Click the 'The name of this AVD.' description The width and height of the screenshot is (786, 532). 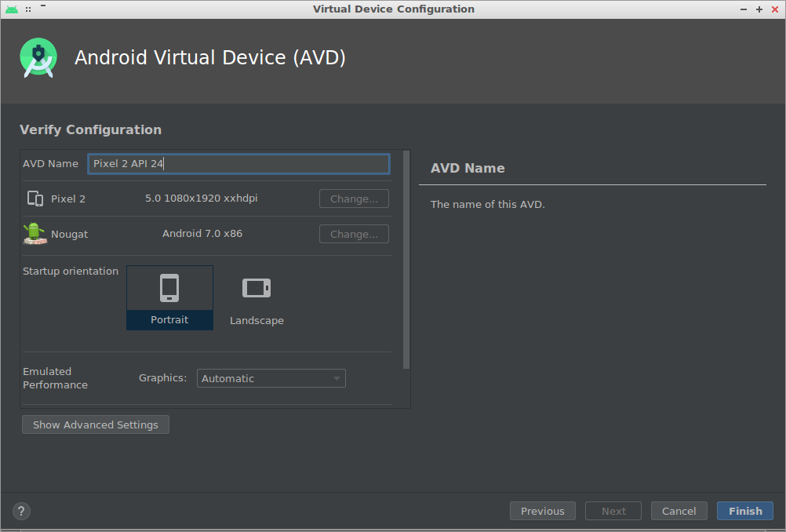(488, 205)
